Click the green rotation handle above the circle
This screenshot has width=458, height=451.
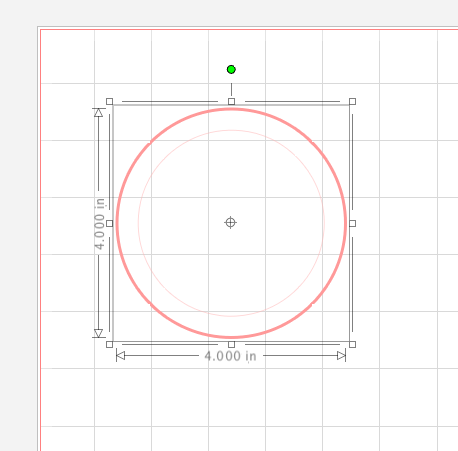(x=231, y=69)
